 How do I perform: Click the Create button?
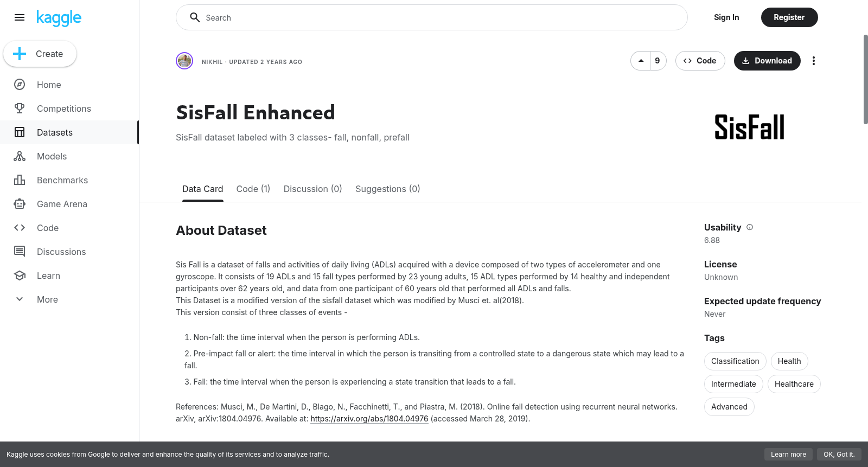pyautogui.click(x=40, y=54)
